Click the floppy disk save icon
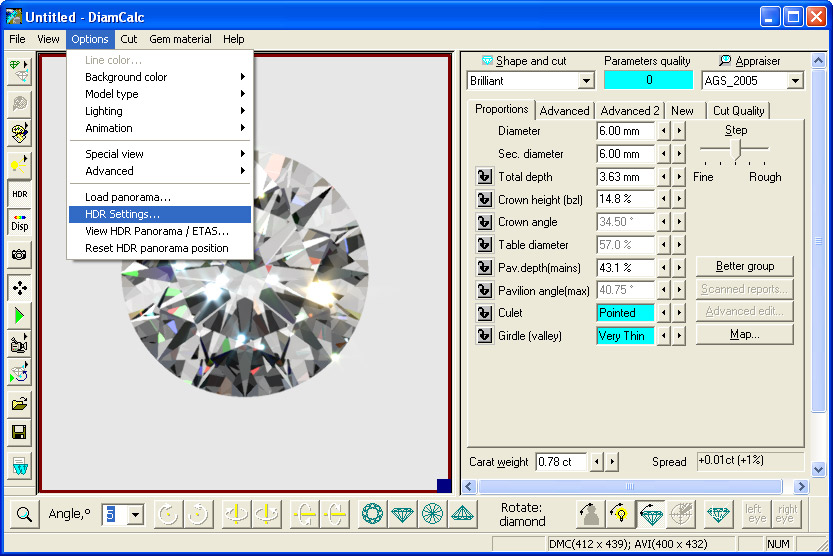The height and width of the screenshot is (556, 833). point(20,433)
